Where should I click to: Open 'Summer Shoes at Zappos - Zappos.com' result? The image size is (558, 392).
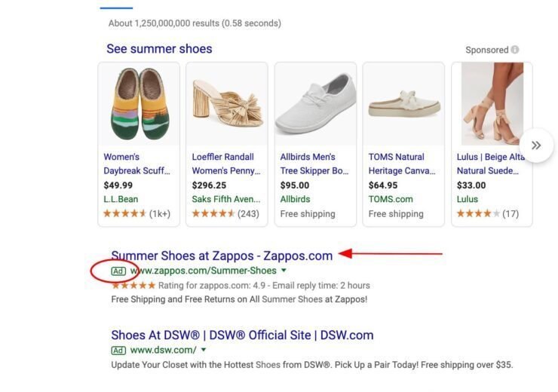(222, 256)
